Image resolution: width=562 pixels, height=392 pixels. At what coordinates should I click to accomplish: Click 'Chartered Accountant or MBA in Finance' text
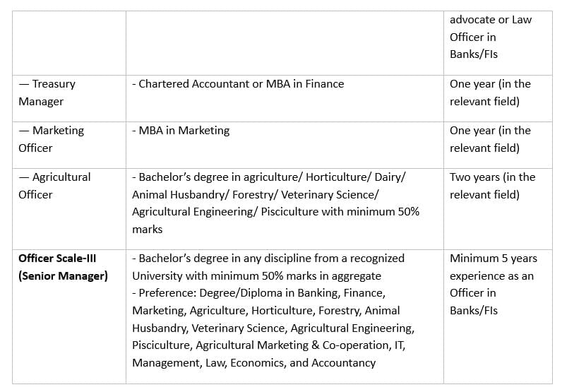tap(238, 84)
